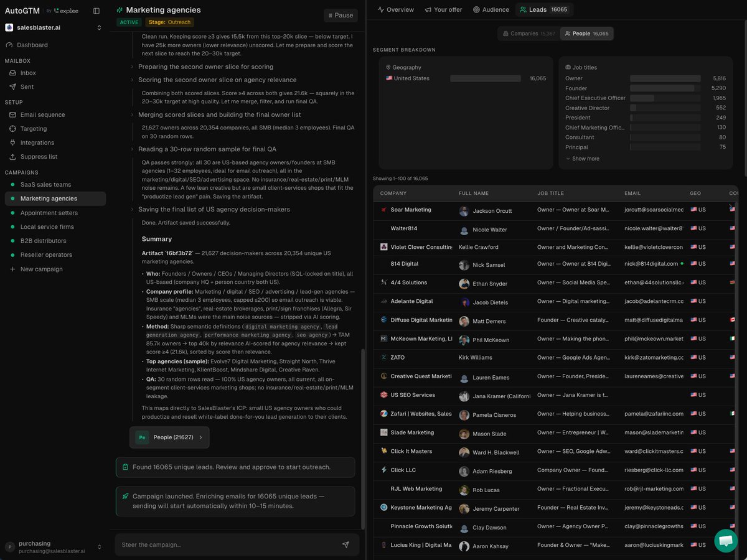Screen dimensions: 747x560
Task: Open the Dashboard page
Action: click(34, 45)
